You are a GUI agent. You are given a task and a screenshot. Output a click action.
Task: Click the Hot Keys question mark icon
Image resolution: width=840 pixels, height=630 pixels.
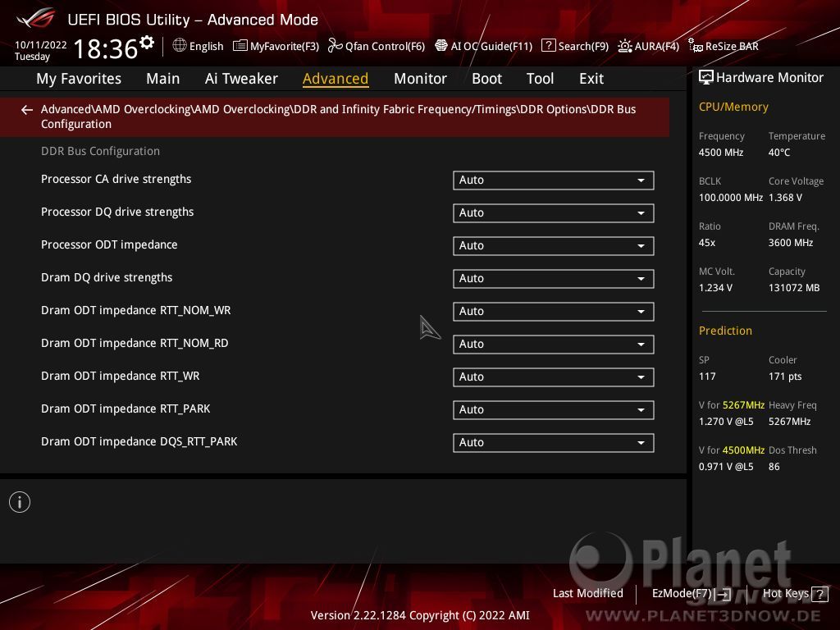coord(819,594)
